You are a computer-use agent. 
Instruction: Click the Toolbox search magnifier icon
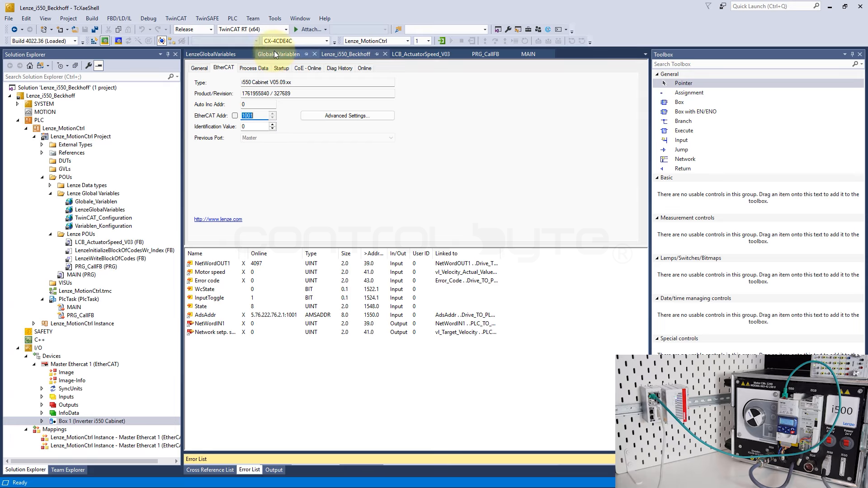855,64
